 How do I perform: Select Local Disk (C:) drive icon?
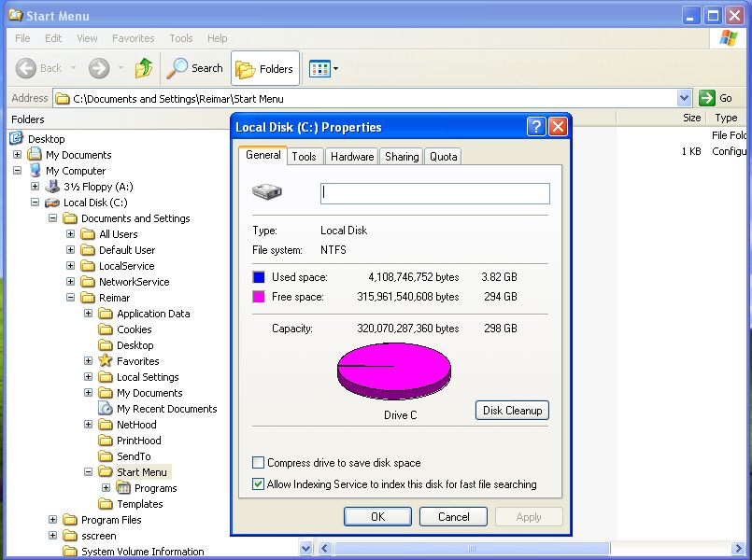(51, 203)
